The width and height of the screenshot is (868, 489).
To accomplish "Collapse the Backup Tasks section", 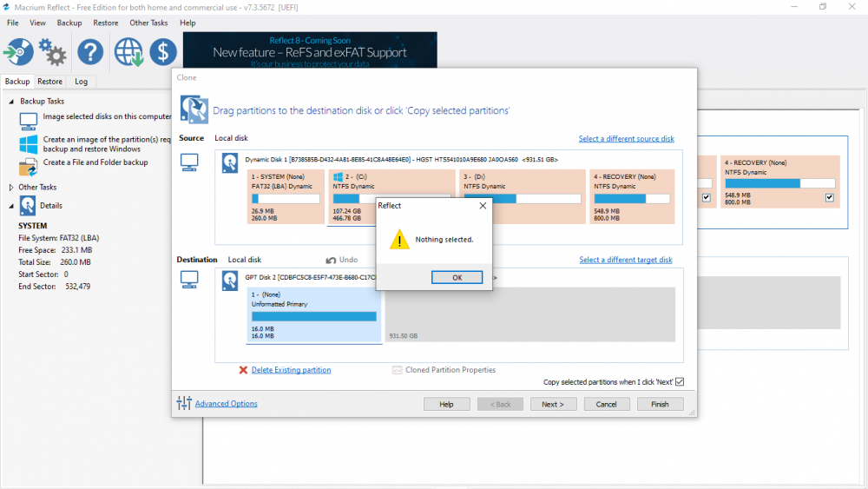I will coord(11,102).
